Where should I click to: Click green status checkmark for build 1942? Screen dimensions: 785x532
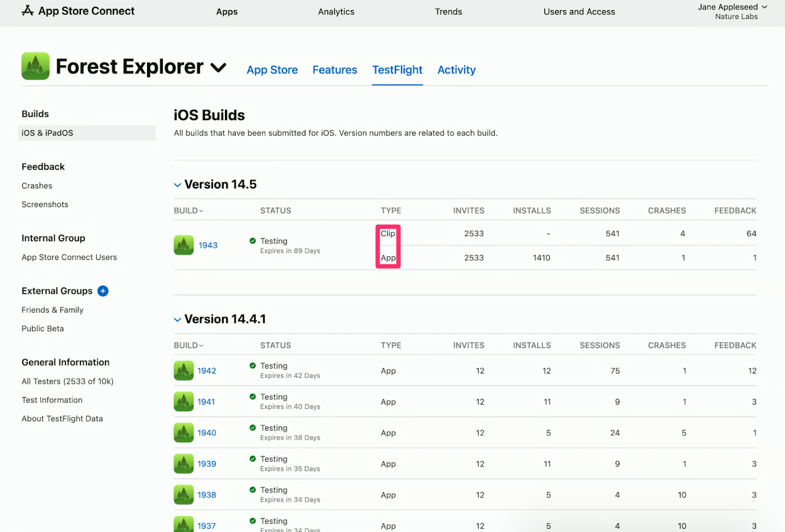point(253,366)
